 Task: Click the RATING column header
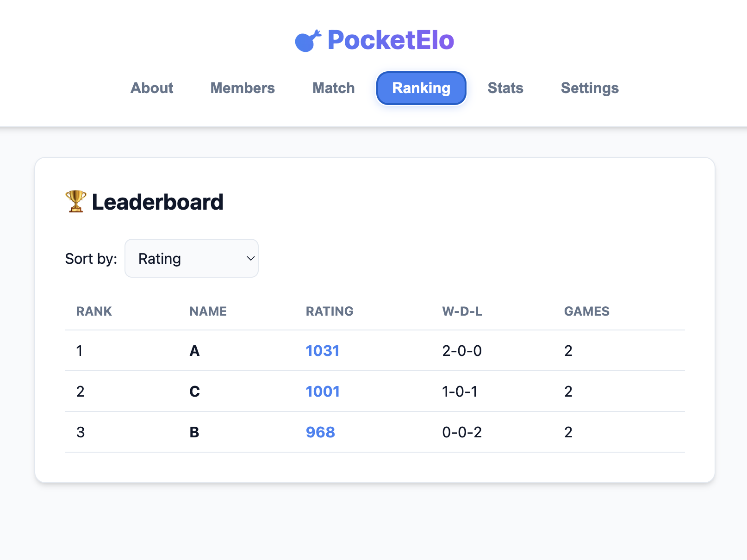pyautogui.click(x=330, y=311)
